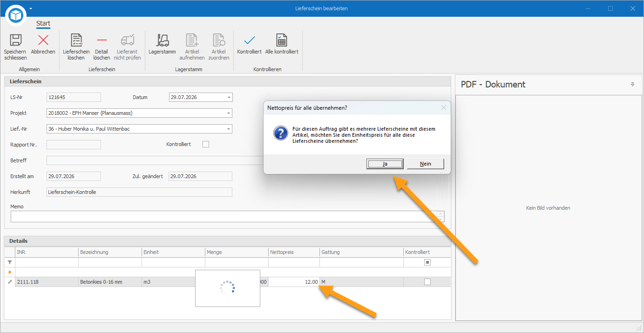Sort by Nettopreis column header

pos(294,252)
